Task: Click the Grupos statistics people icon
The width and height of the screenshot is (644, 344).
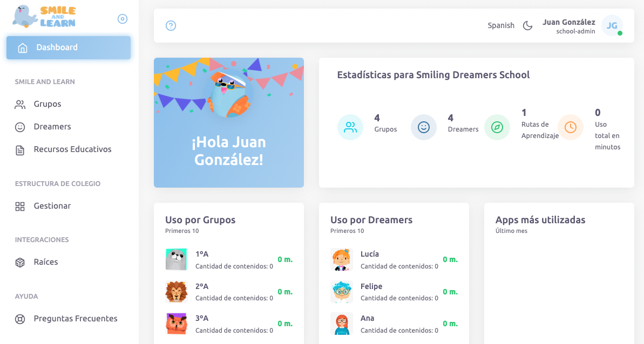Action: click(x=350, y=127)
